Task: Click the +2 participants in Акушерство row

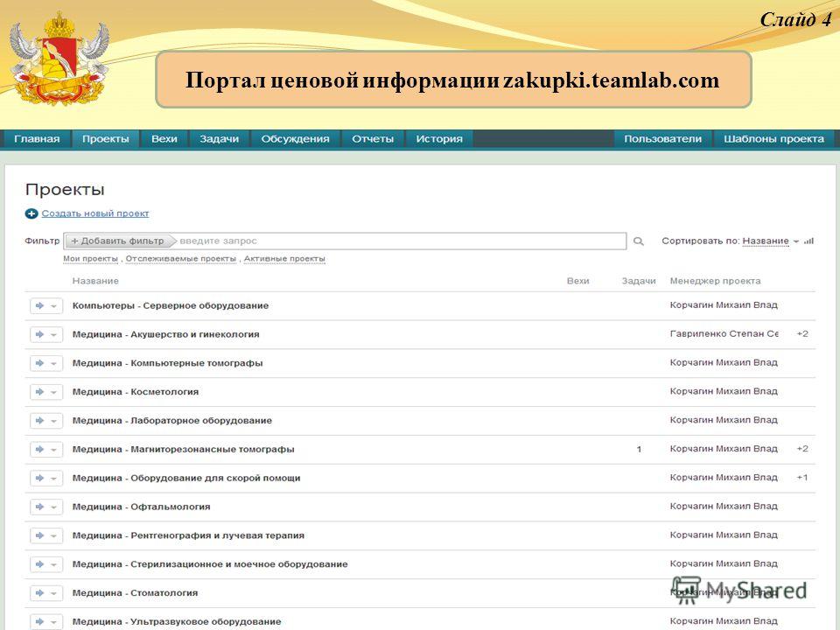Action: pyautogui.click(x=802, y=333)
